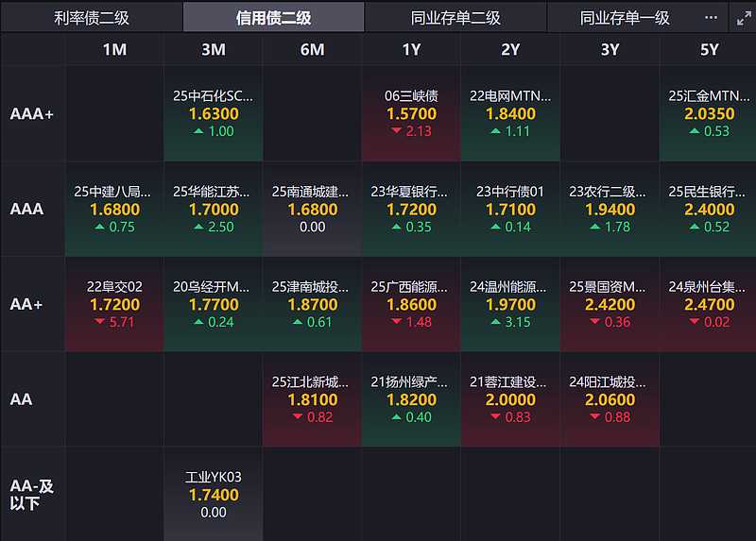The image size is (756, 541).
Task: Click the 1.5700 yield value
Action: tap(411, 114)
